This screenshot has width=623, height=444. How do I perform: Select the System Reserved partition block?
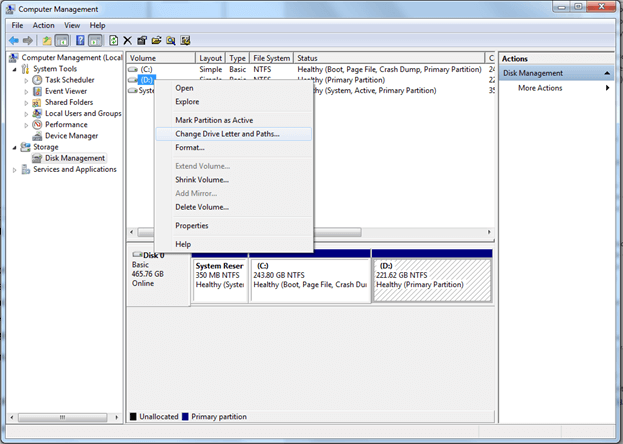point(220,281)
